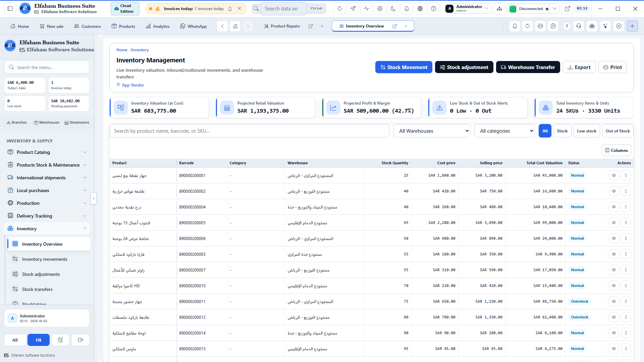
Task: Click the Warehouse Transfer button
Action: pyautogui.click(x=528, y=67)
